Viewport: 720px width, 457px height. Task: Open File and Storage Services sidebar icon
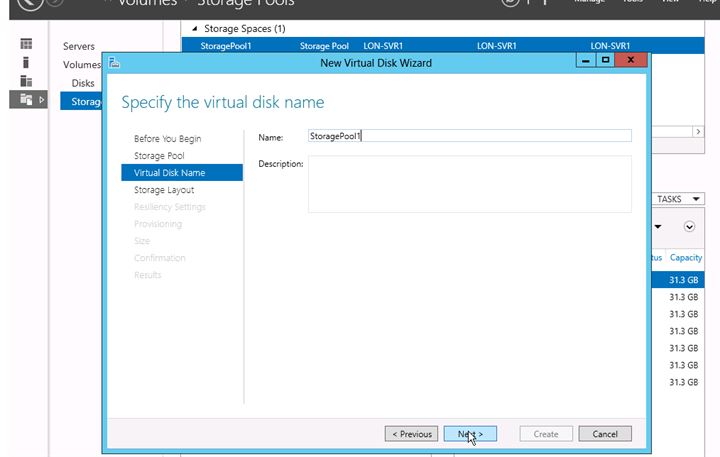(27, 99)
